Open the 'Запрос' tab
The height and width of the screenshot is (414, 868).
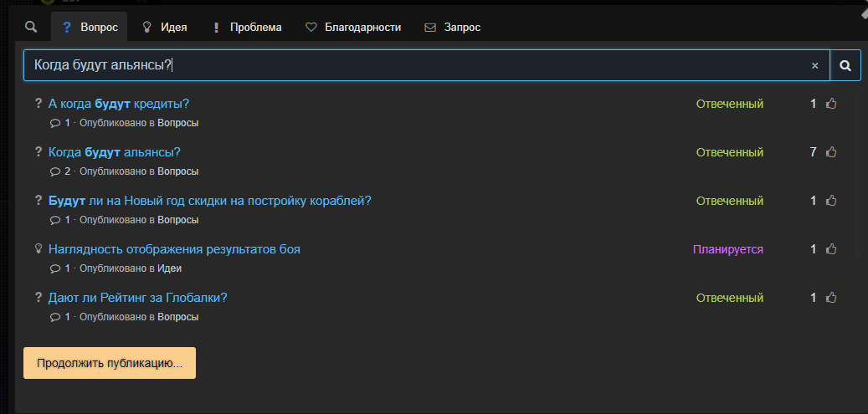click(x=452, y=28)
